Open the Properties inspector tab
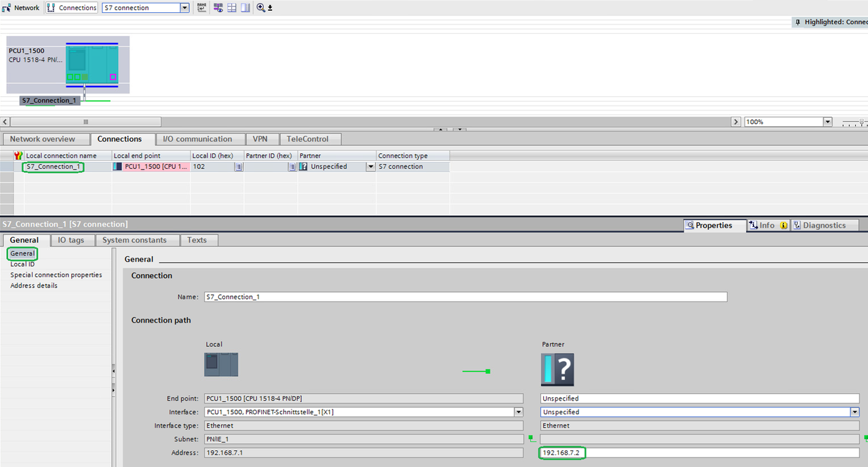This screenshot has height=467, width=868. tap(713, 225)
